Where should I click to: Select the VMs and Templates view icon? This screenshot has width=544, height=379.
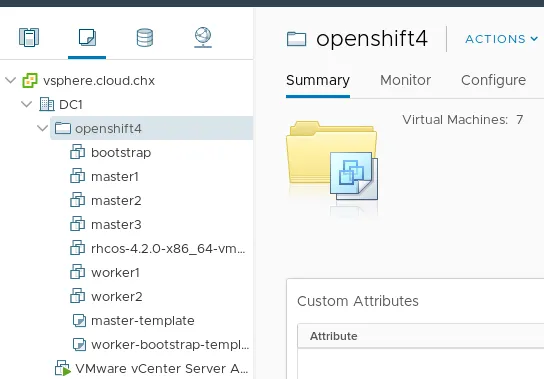coord(87,37)
